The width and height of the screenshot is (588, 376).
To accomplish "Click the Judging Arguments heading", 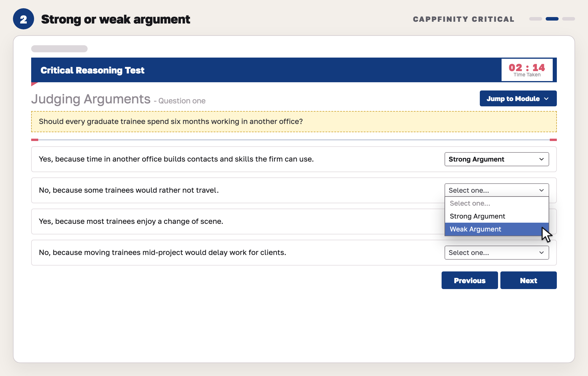I will tap(91, 99).
